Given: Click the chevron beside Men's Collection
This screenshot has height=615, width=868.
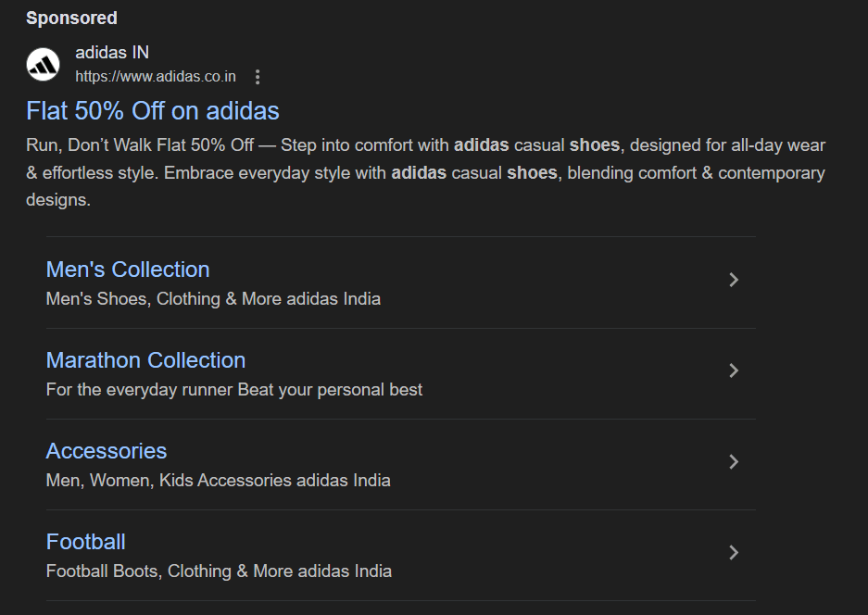Looking at the screenshot, I should [x=734, y=280].
